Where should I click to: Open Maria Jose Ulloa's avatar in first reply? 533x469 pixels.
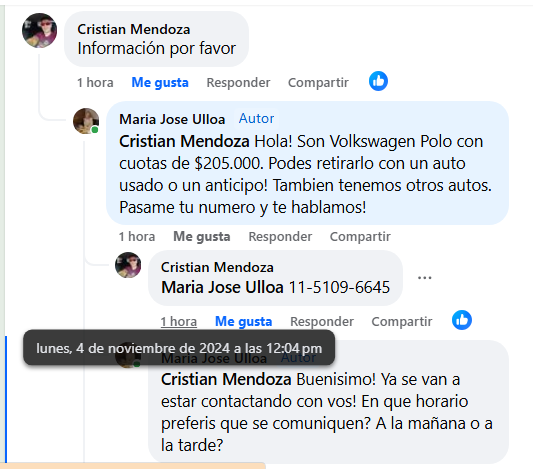coord(86,121)
